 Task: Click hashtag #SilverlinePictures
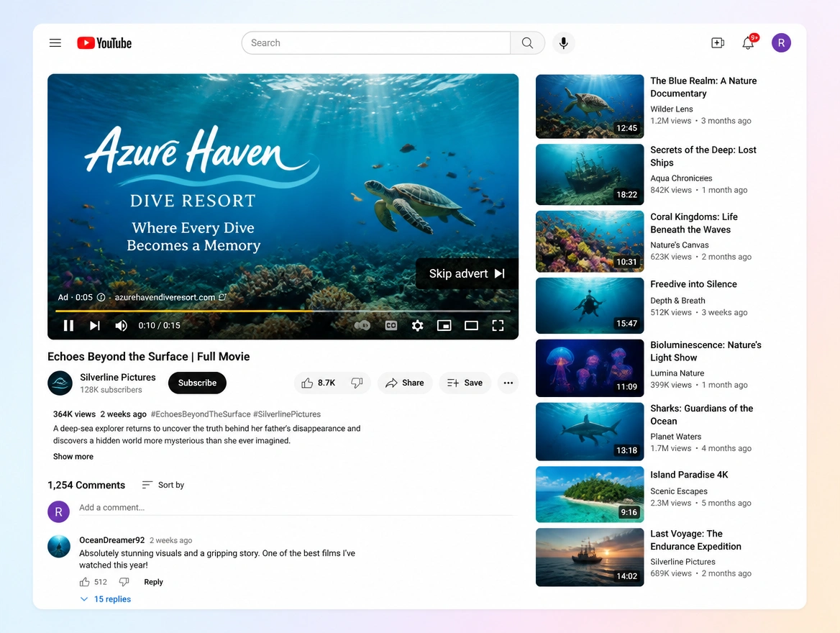pyautogui.click(x=287, y=414)
